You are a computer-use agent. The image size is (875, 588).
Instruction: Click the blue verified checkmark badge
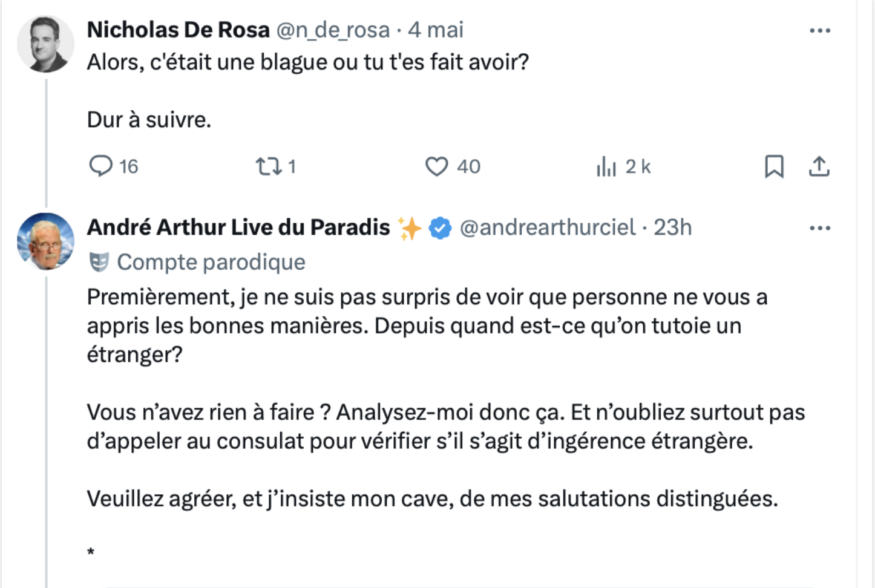click(x=440, y=228)
